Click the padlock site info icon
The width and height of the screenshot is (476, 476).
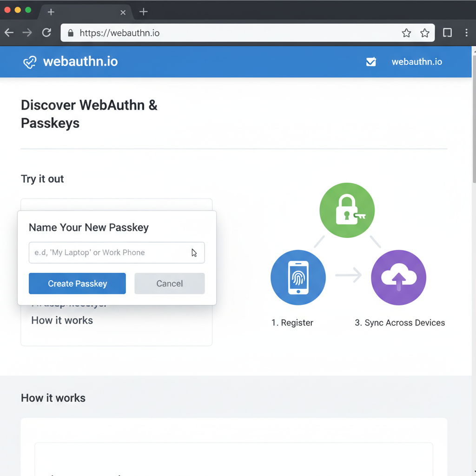coord(71,33)
